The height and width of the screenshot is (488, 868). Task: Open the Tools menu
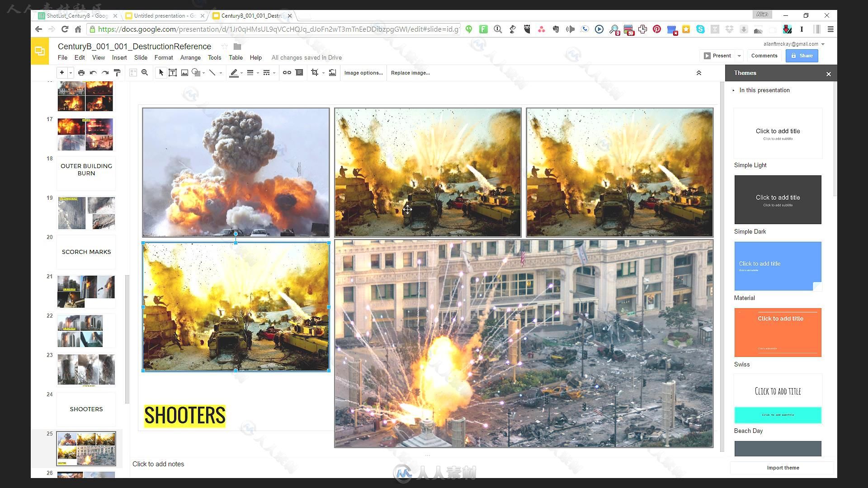pos(214,58)
